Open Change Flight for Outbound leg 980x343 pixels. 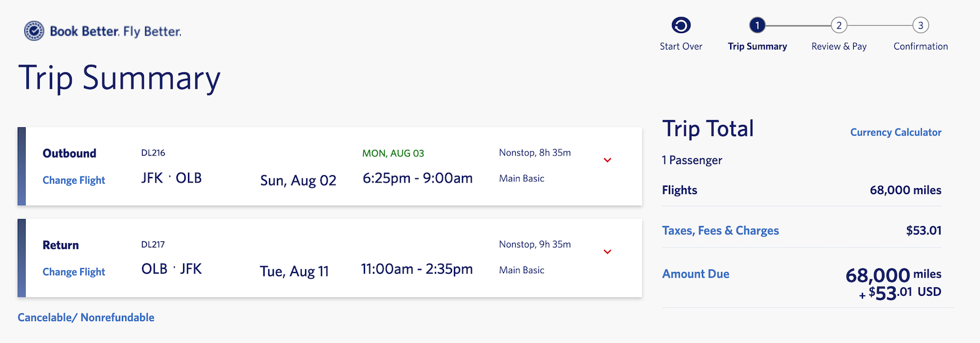coord(73,180)
